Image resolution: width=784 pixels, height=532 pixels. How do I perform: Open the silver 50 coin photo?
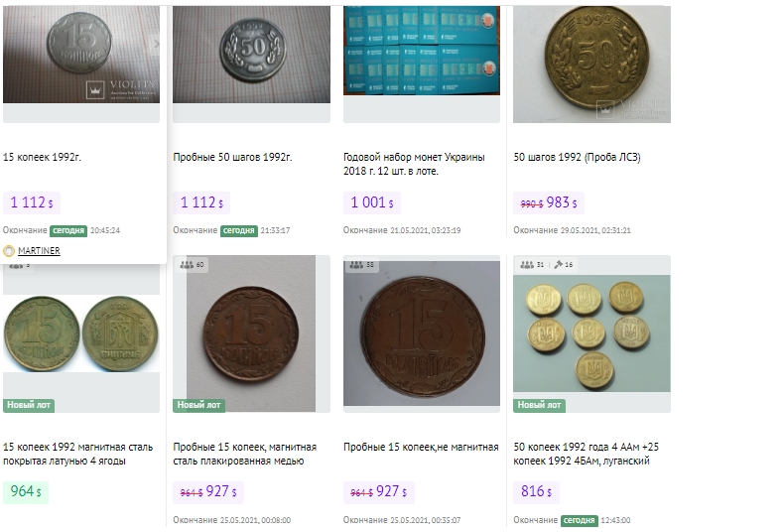pos(251,52)
